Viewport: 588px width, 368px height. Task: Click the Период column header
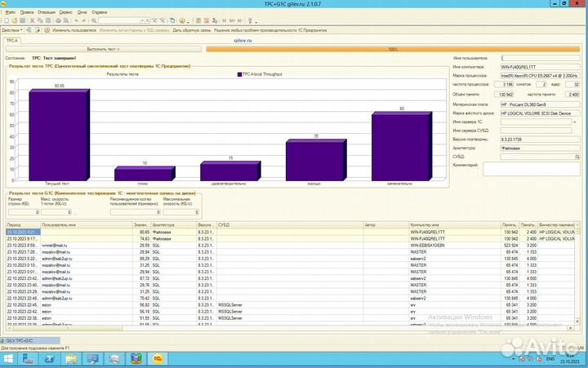click(x=23, y=225)
